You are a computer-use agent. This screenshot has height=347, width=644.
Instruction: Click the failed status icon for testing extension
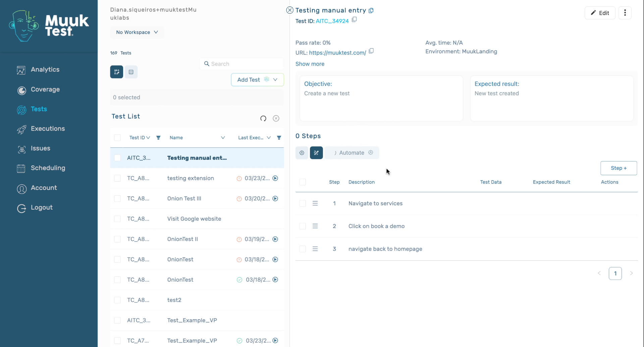[x=239, y=179]
